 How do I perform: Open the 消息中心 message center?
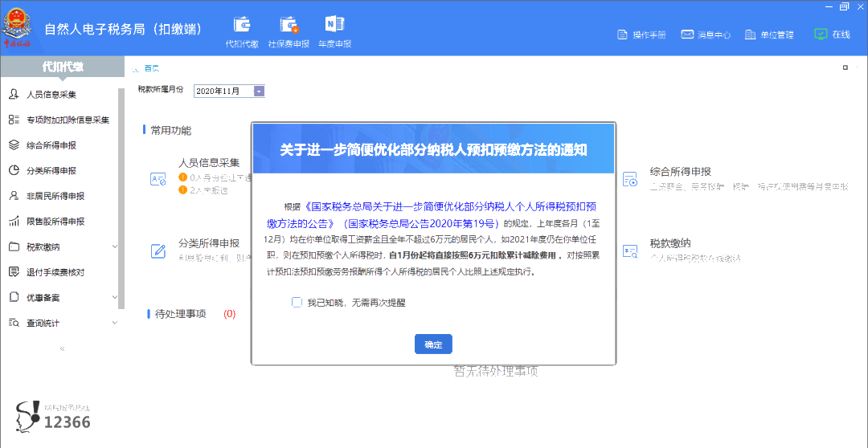click(x=706, y=35)
